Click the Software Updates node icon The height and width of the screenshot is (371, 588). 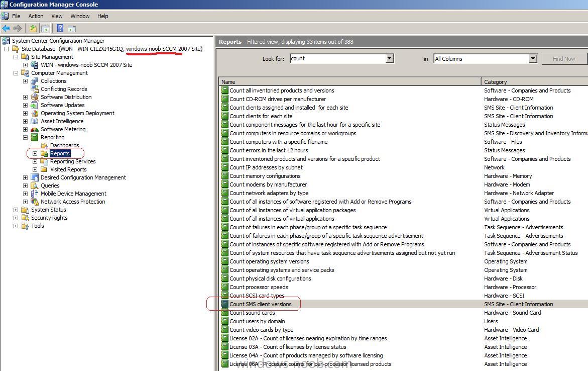point(35,105)
